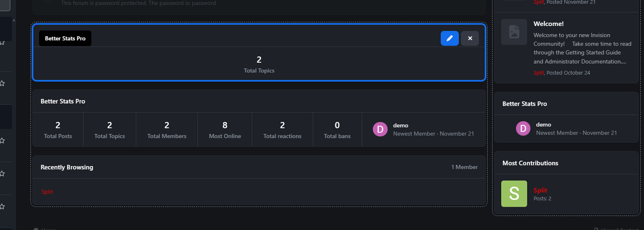Click the Recently Browsing heading
This screenshot has width=644, height=230.
click(x=67, y=167)
